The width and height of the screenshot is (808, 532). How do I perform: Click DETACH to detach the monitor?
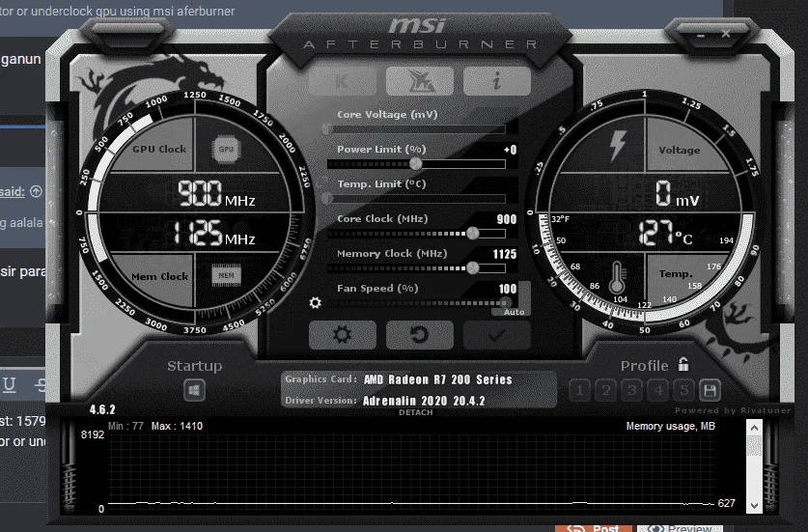[x=416, y=412]
